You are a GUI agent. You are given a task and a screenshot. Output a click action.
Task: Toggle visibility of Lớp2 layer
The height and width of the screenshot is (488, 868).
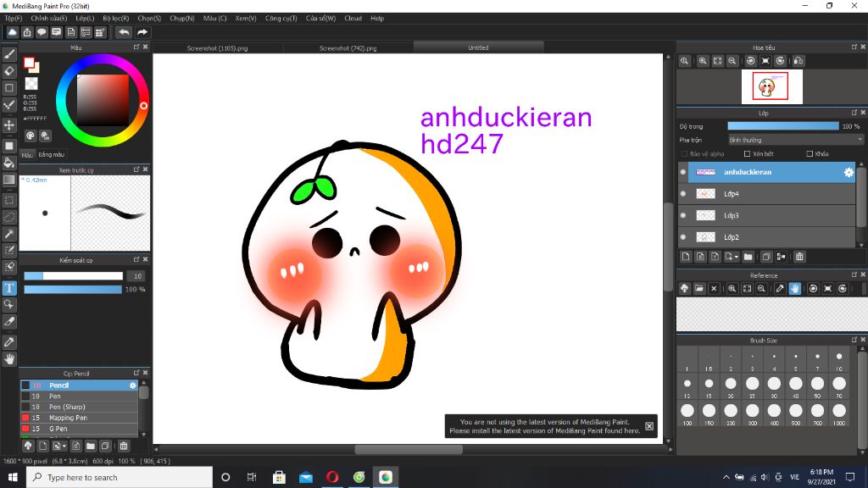683,237
